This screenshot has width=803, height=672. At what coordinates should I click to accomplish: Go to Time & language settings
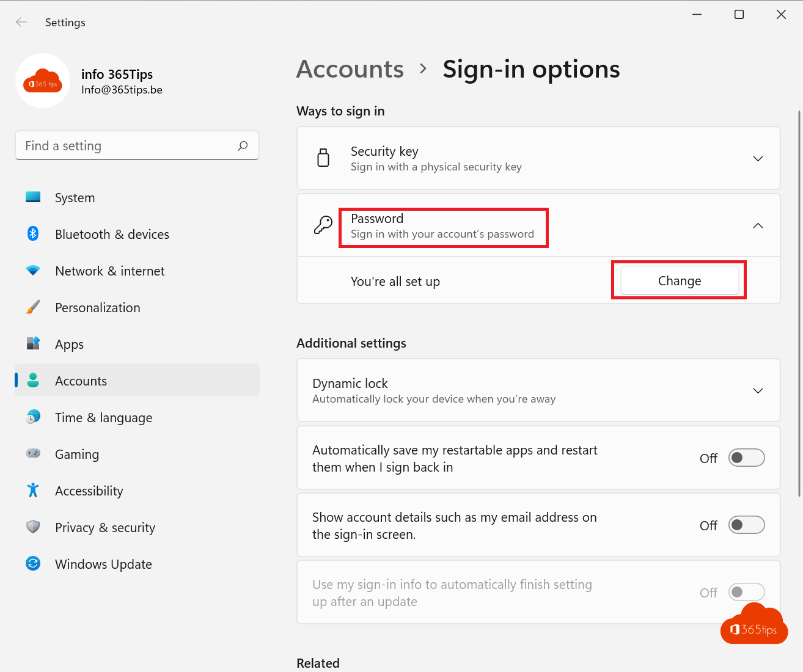tap(103, 418)
